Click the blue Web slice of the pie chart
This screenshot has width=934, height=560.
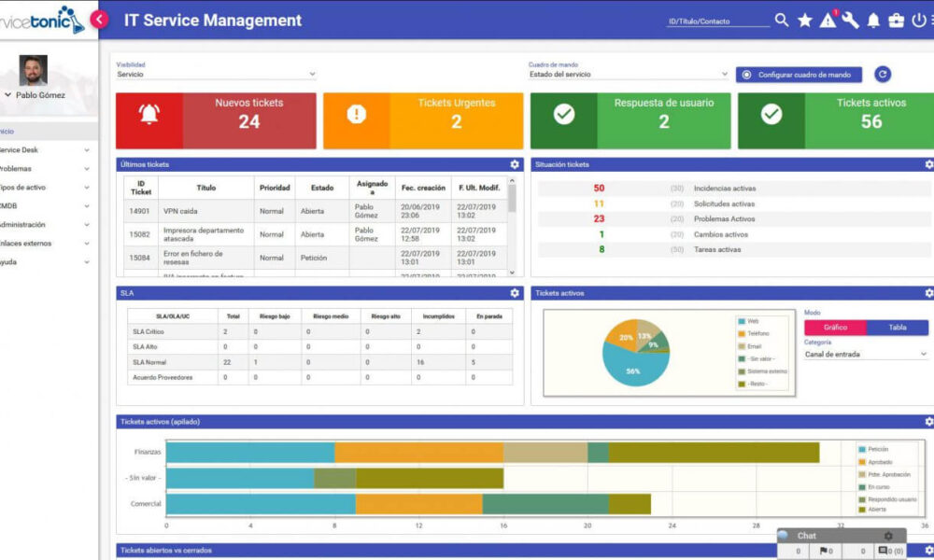(634, 371)
